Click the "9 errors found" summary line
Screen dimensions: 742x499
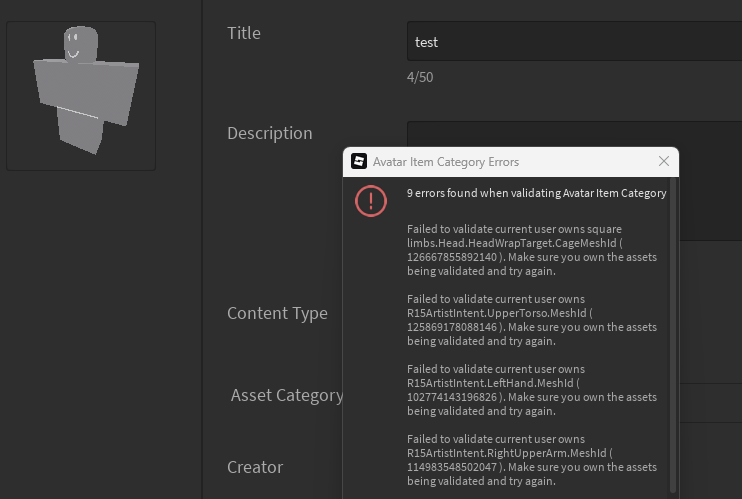[536, 193]
